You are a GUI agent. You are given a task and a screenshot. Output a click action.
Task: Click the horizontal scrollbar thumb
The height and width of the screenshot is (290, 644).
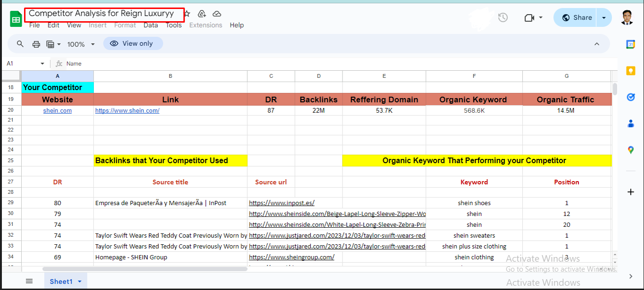[145, 269]
